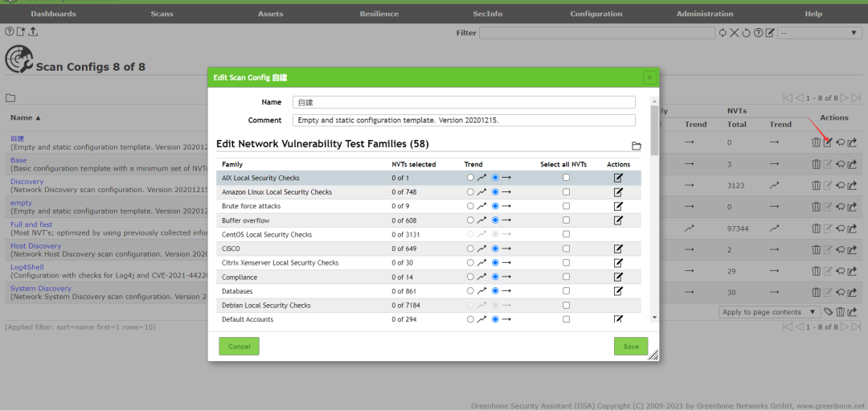Click the scan config Name input field
This screenshot has height=411, width=868.
(464, 102)
